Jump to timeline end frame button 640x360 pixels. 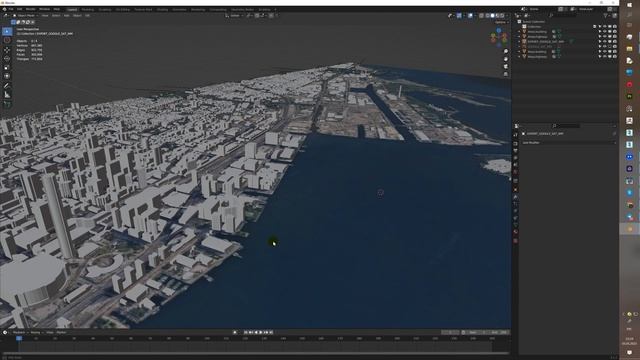click(271, 332)
